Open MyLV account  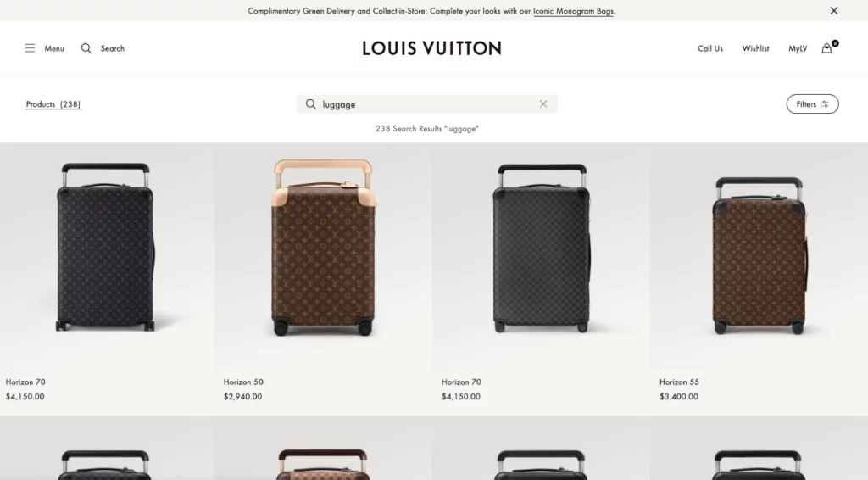[798, 48]
